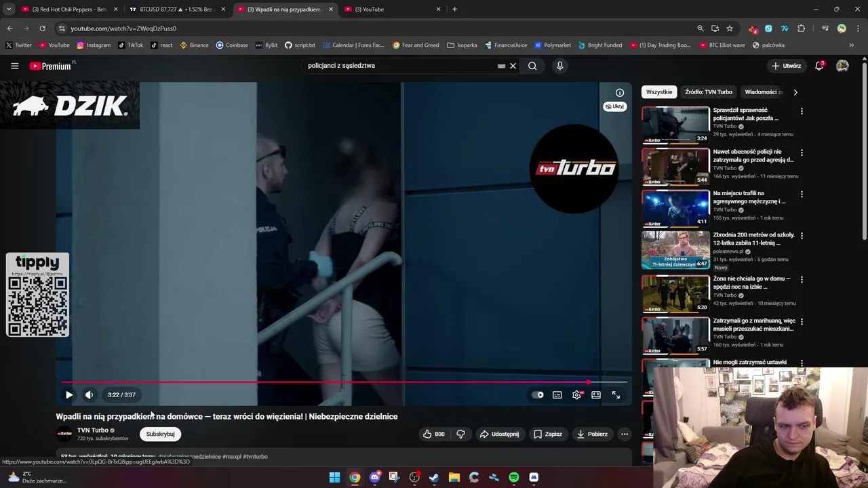Select the Źródło: TVN Turbo chip
The width and height of the screenshot is (868, 488).
tap(709, 92)
